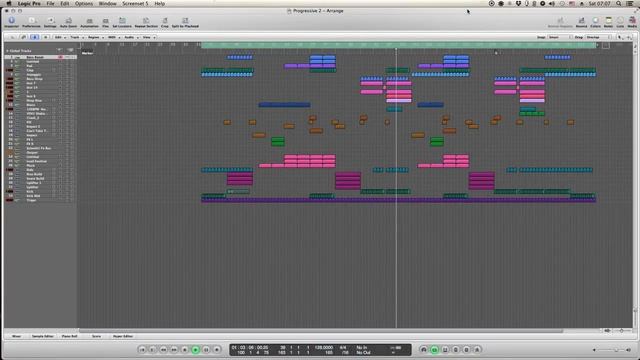640x360 pixels.
Task: Click the Automation toolbar icon
Action: pyautogui.click(x=89, y=22)
